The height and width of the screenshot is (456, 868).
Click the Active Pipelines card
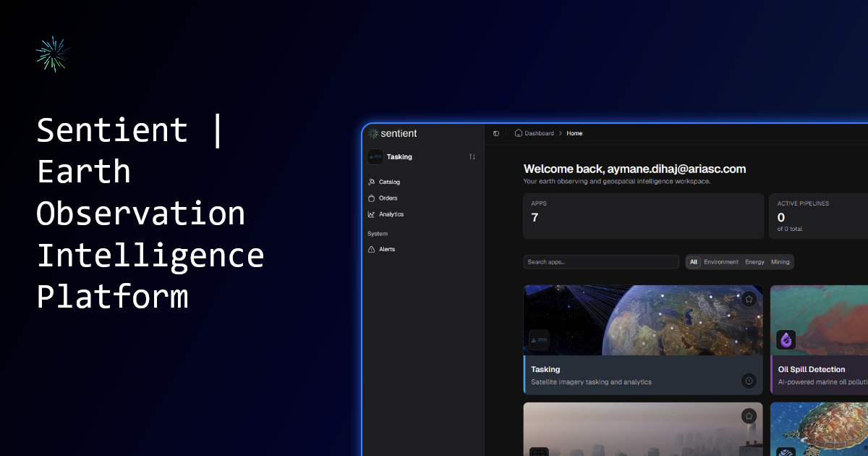(818, 216)
